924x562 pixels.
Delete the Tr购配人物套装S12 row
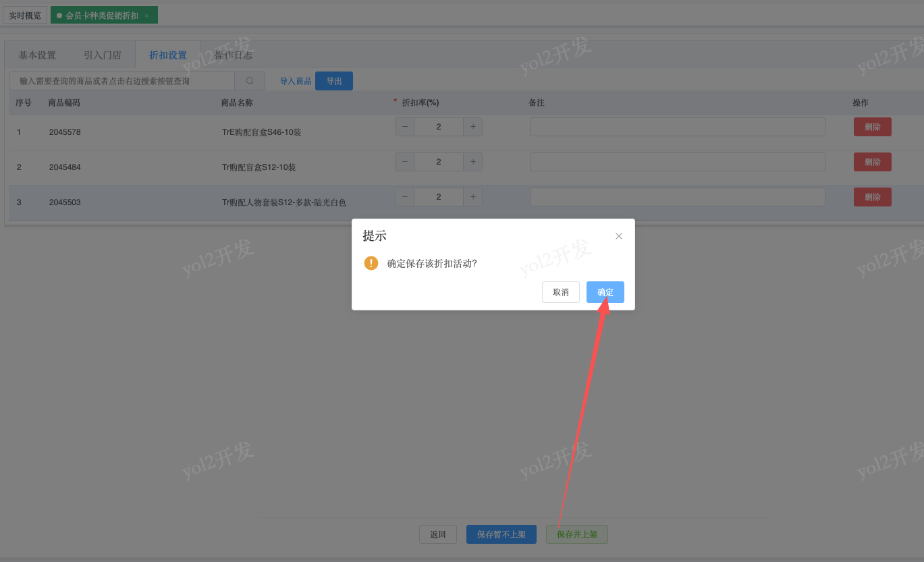click(873, 197)
